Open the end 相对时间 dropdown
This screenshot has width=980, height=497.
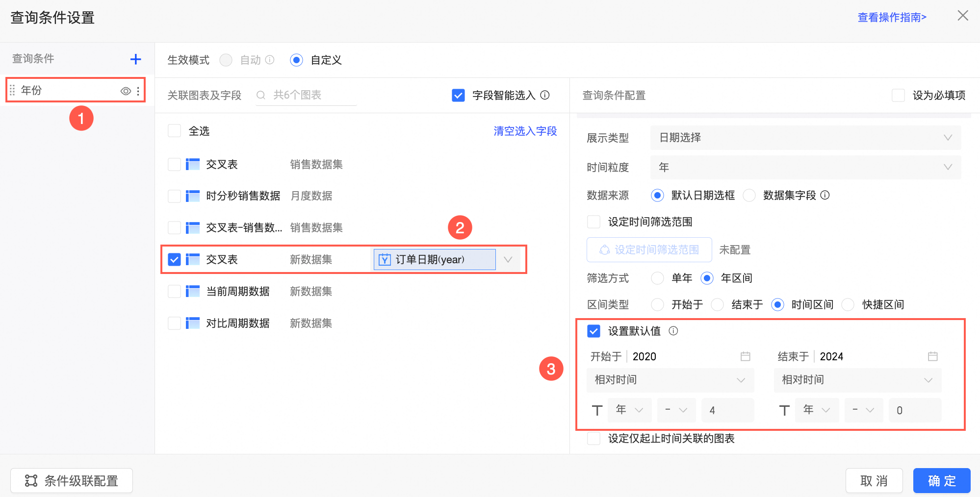point(857,380)
